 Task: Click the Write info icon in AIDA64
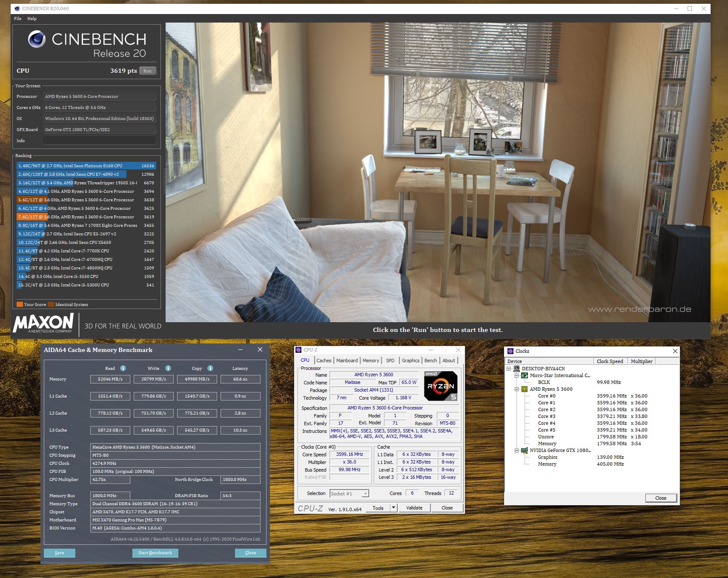coord(168,368)
